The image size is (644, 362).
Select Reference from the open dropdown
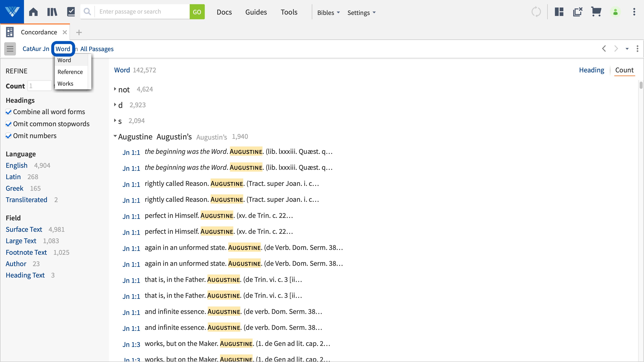point(70,72)
